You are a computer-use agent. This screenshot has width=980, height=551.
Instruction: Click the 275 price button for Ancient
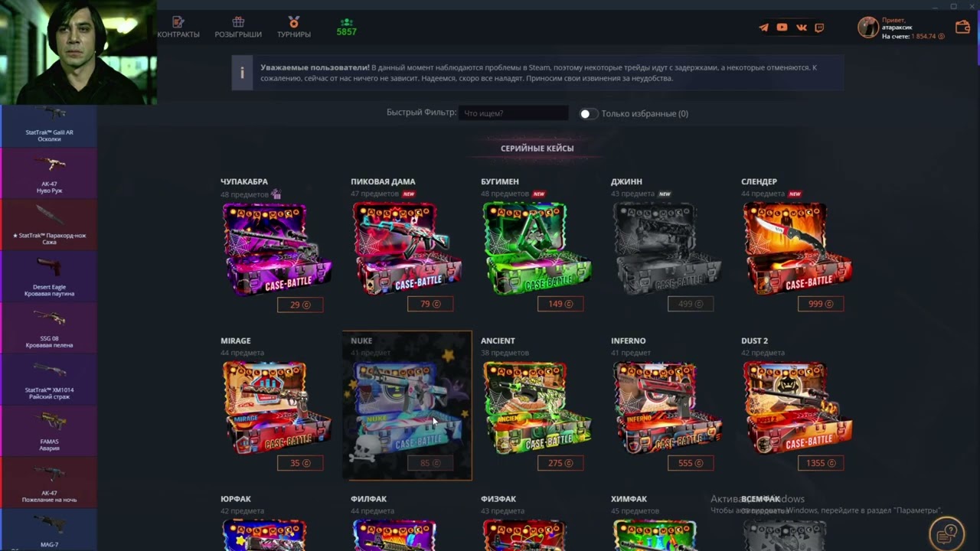pos(560,463)
